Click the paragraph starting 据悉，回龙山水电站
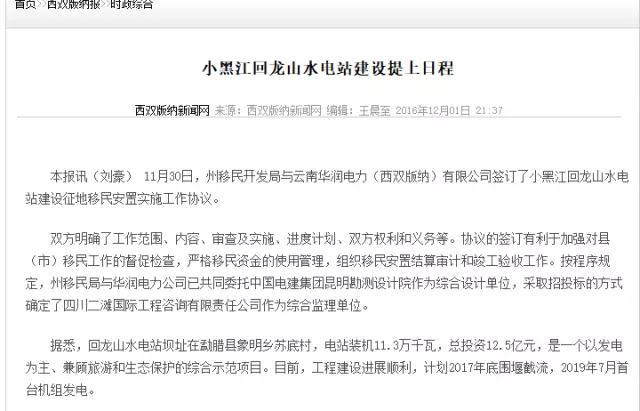The image size is (640, 411). coord(327,368)
